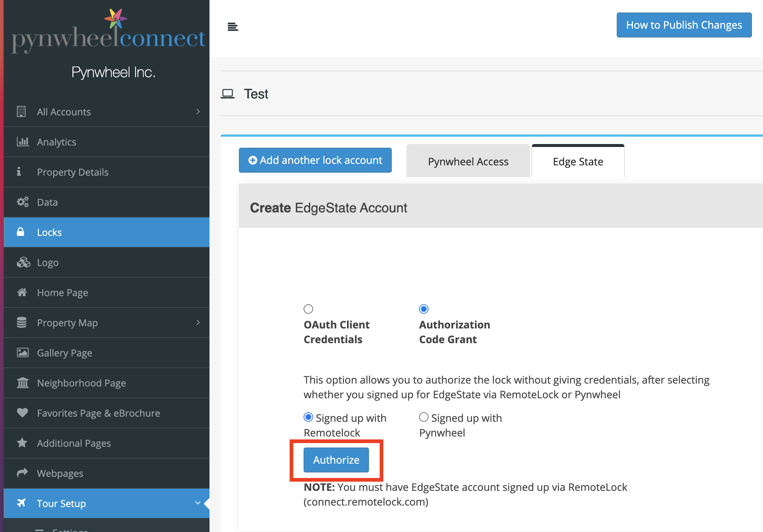763x532 pixels.
Task: Open the Edge State tab
Action: pyautogui.click(x=577, y=161)
